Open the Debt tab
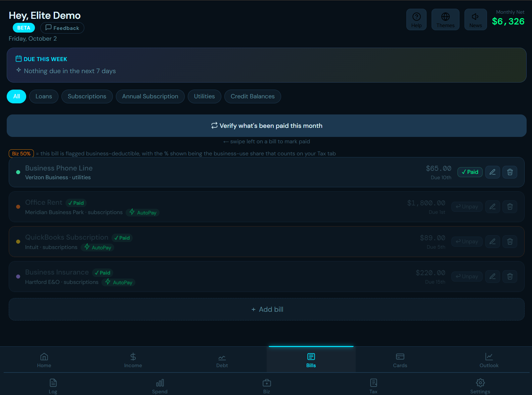 (222, 360)
